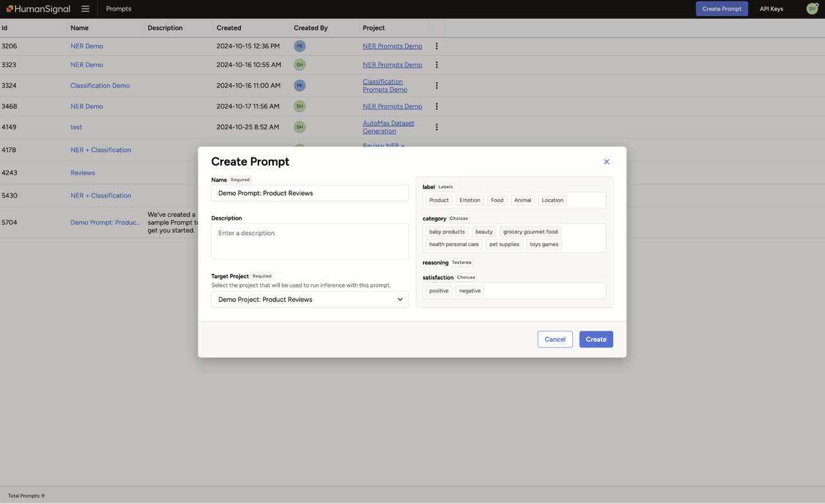Screen dimensions: 825x504
Task: Toggle the beauty category choice
Action: (483, 231)
